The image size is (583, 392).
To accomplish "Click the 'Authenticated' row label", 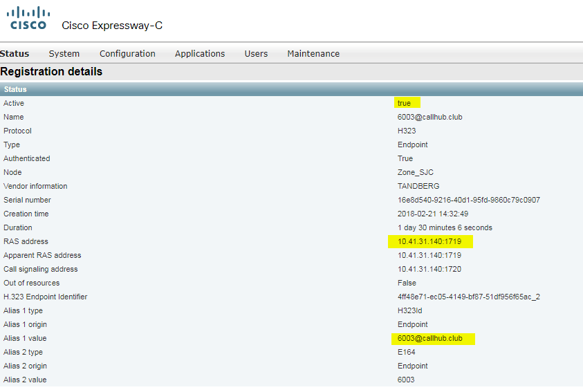I will (x=27, y=158).
